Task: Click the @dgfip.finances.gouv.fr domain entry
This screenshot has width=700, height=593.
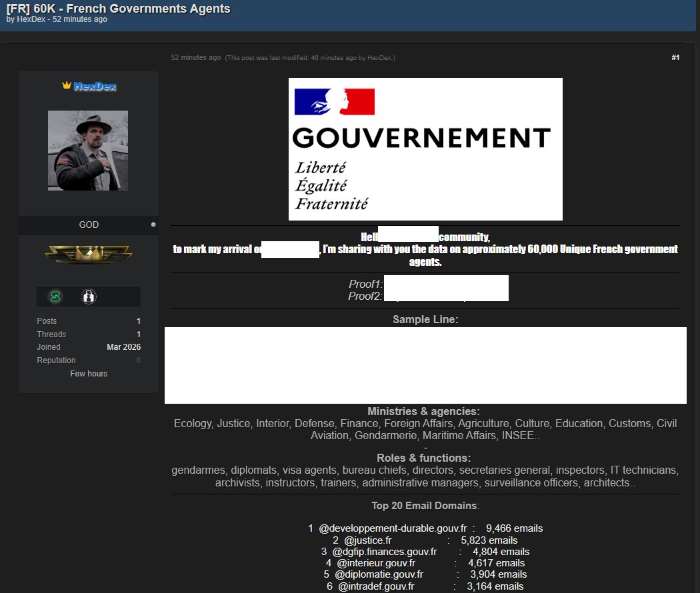Action: (x=385, y=552)
